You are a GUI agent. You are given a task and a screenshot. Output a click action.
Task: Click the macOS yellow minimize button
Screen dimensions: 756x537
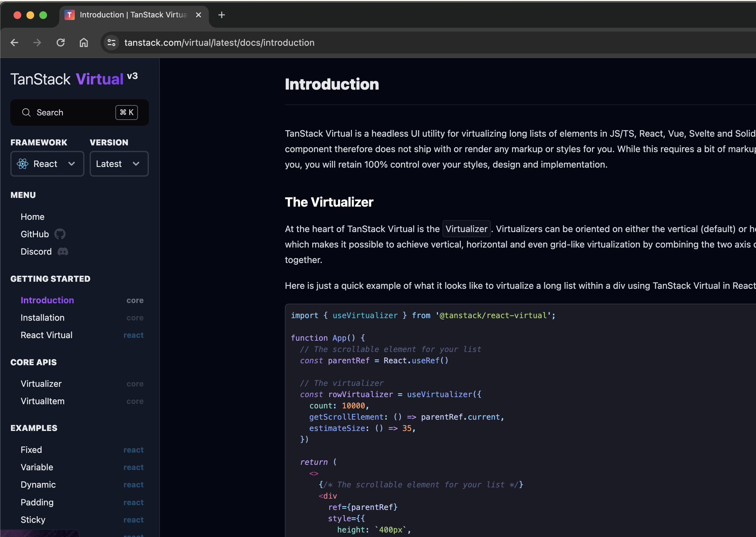click(x=30, y=15)
